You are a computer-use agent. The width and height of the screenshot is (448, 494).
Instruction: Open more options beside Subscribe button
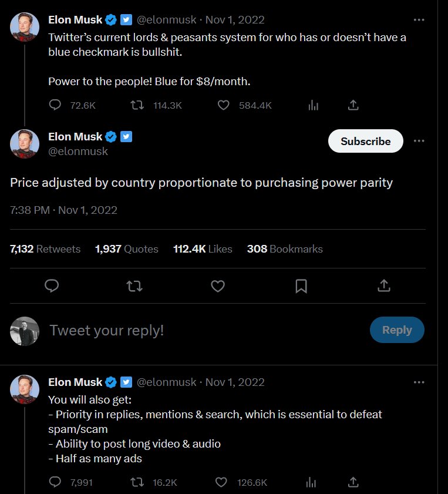(x=419, y=141)
